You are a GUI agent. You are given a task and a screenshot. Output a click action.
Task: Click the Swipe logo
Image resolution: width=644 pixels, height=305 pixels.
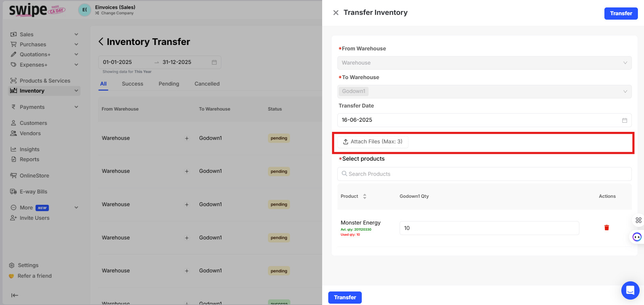pos(37,10)
